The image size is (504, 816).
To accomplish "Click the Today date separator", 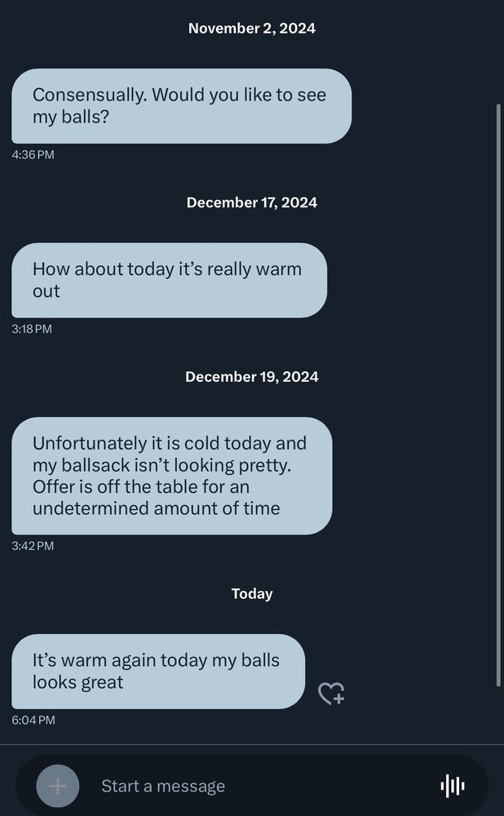I will [251, 593].
